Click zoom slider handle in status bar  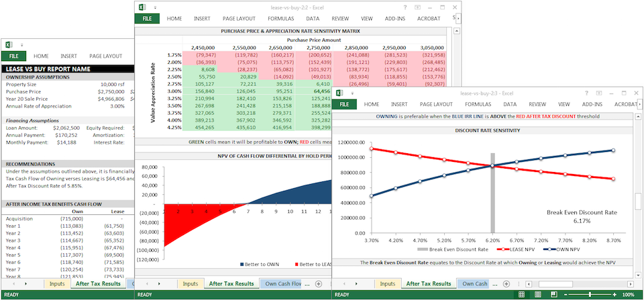[x=590, y=294]
